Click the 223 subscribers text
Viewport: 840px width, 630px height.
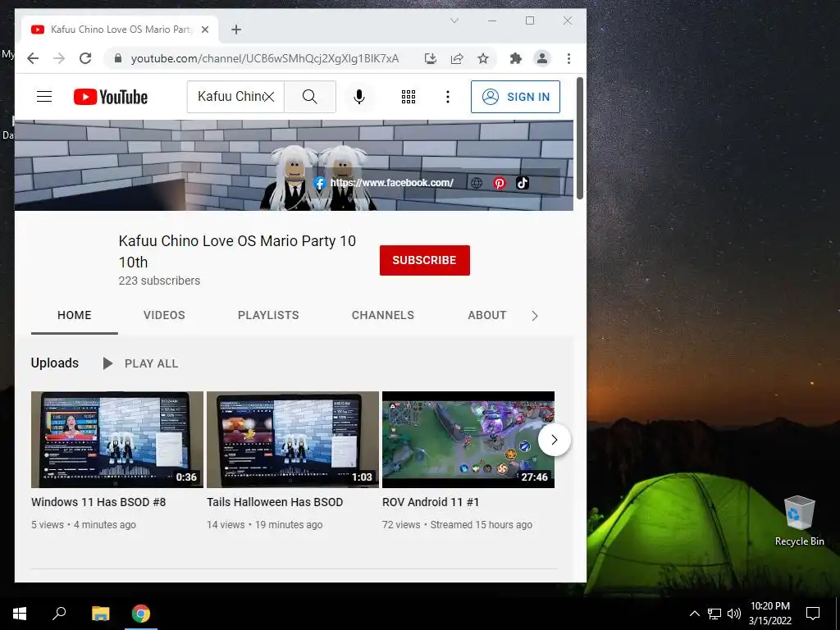pyautogui.click(x=159, y=281)
